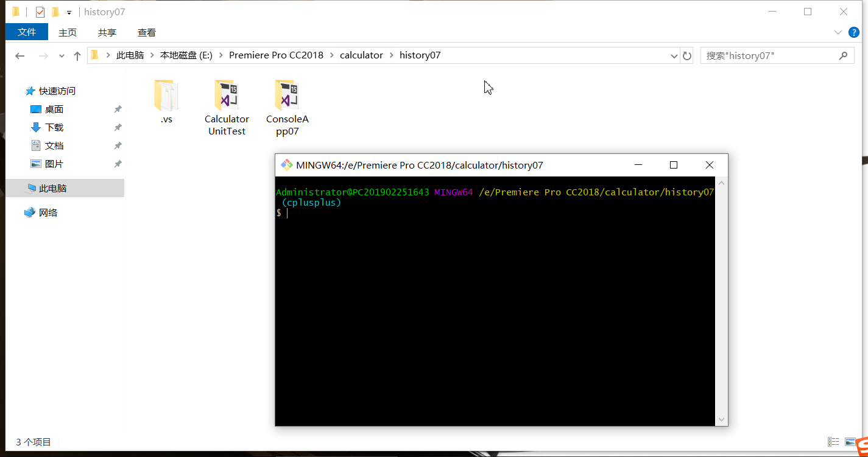Minimize the Git Bash window
Viewport: 868px width, 457px height.
pyautogui.click(x=638, y=165)
